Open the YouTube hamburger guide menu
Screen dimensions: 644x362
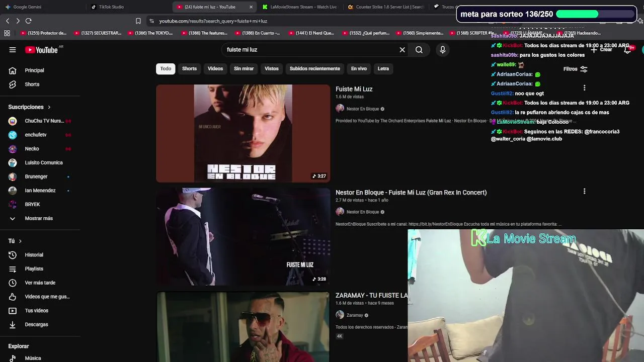[13, 50]
